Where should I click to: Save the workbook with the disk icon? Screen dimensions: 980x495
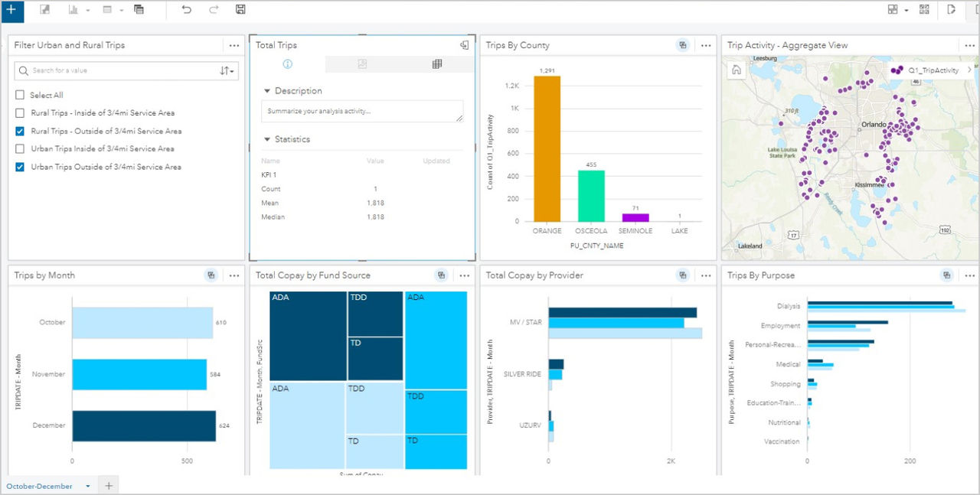(x=240, y=10)
